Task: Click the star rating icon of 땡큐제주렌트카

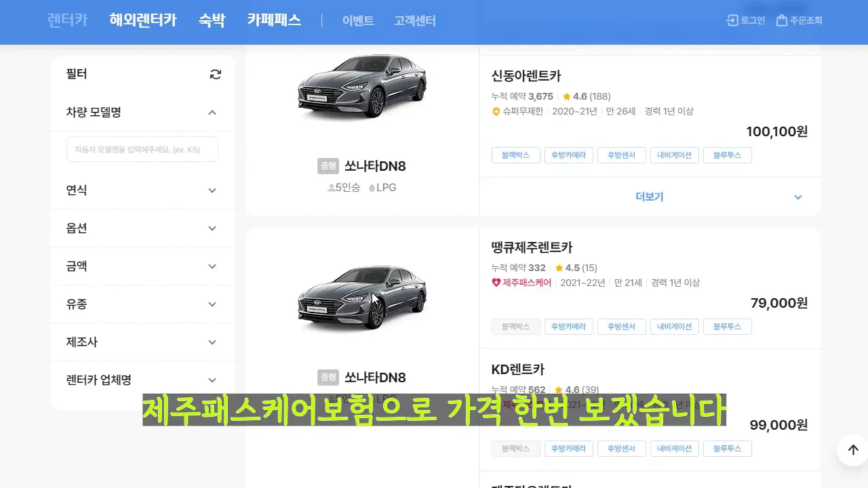Action: [x=559, y=268]
